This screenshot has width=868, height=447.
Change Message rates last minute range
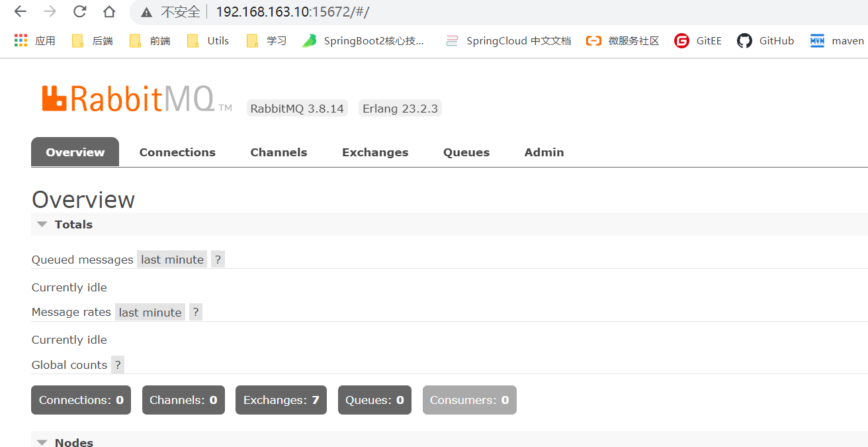[150, 313]
